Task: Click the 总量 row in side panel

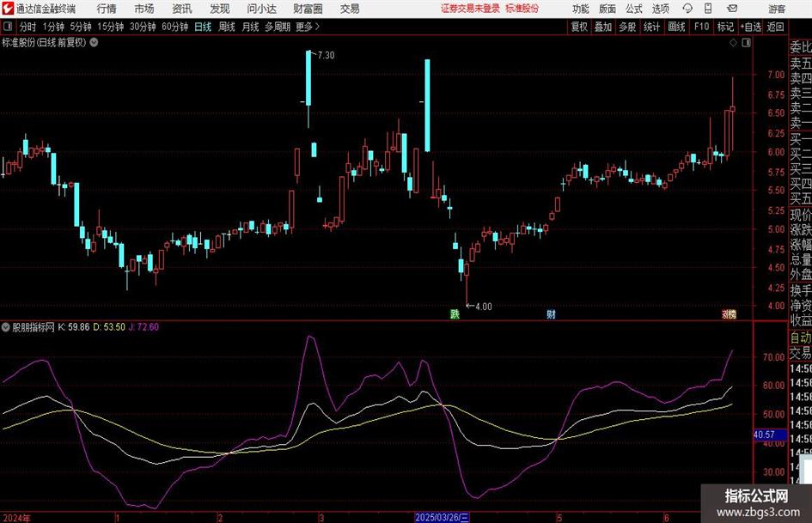Action: coord(801,259)
